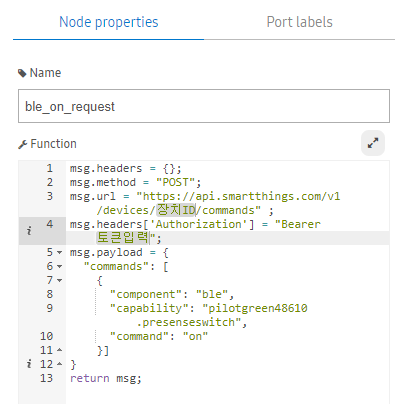This screenshot has width=407, height=404.
Task: Click the "return msg;" line
Action: (106, 378)
